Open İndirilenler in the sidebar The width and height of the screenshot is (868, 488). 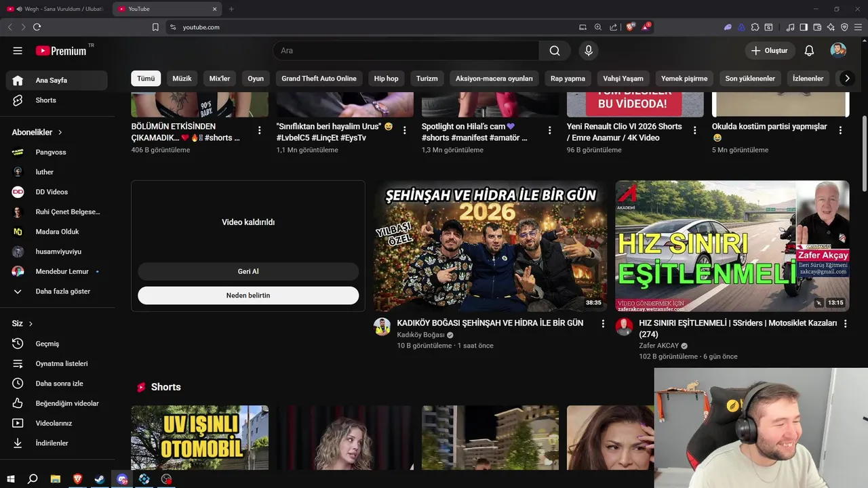[57, 443]
